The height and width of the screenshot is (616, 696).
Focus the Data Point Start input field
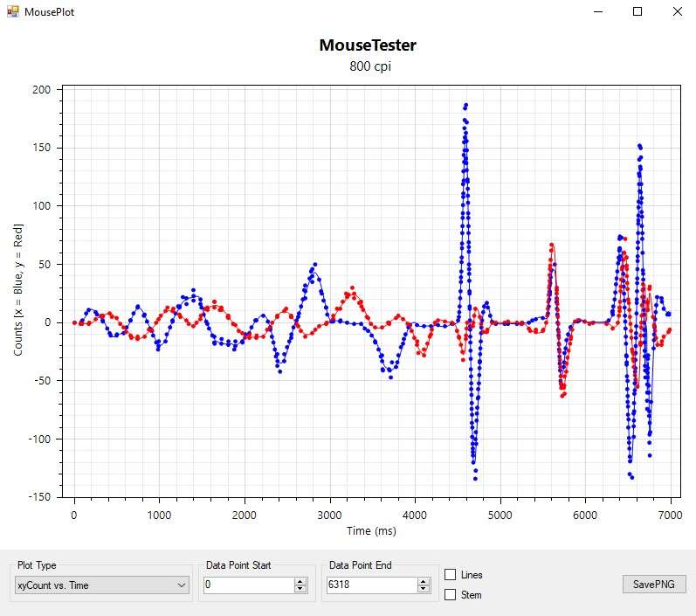coord(248,585)
